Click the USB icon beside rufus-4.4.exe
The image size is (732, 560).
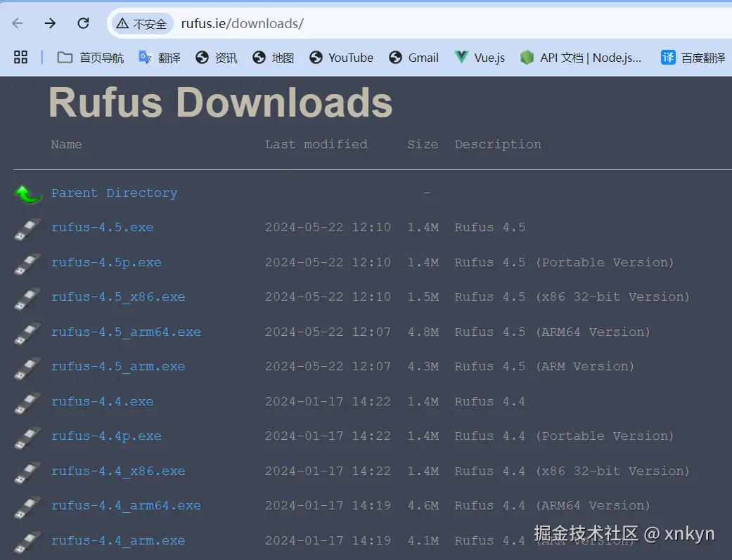(27, 403)
